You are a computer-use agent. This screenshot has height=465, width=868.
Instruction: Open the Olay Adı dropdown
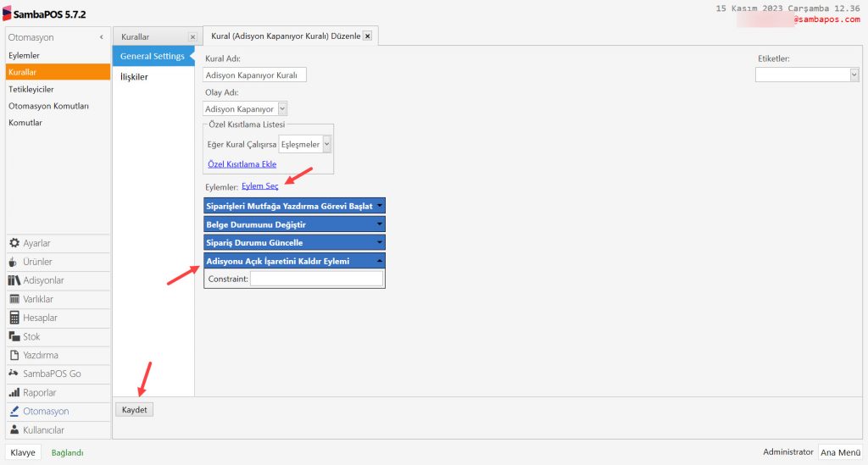[282, 109]
